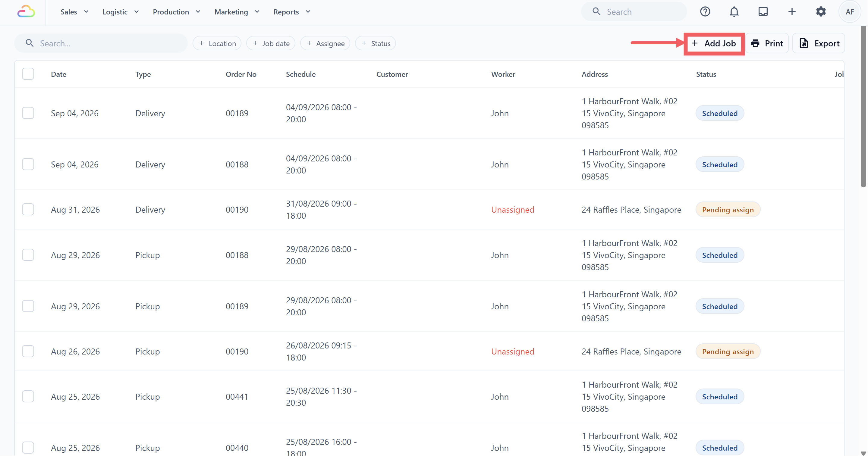Click Pending assign badge on Aug 26 row

coord(728,351)
